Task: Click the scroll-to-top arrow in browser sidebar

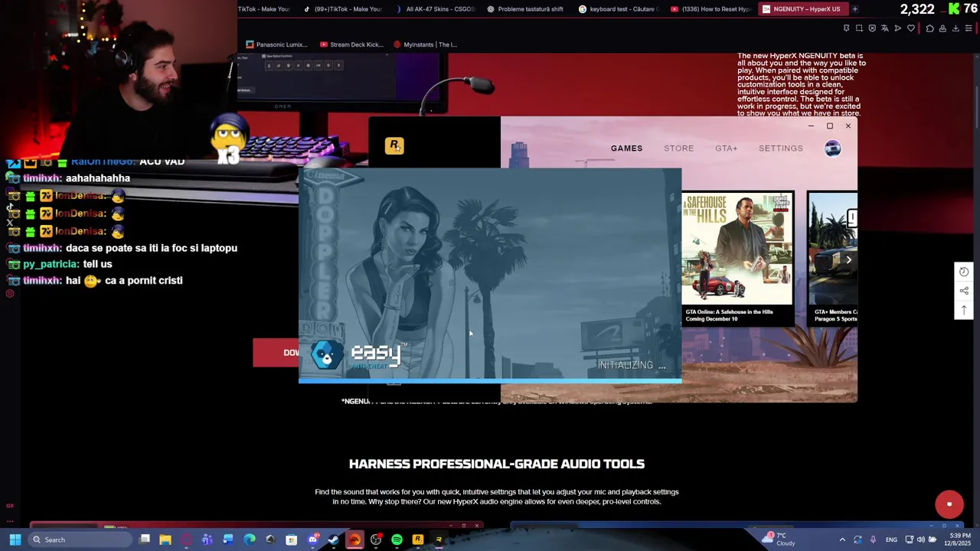Action: [964, 309]
